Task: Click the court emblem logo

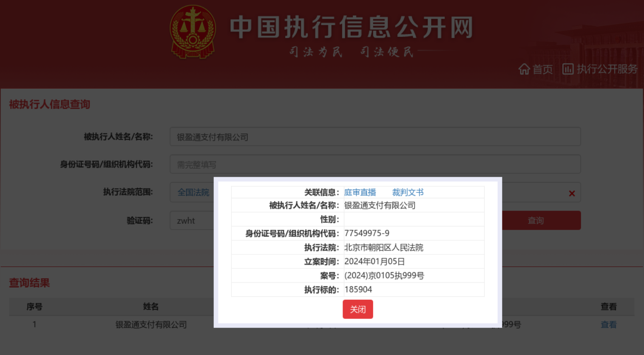Action: point(193,32)
